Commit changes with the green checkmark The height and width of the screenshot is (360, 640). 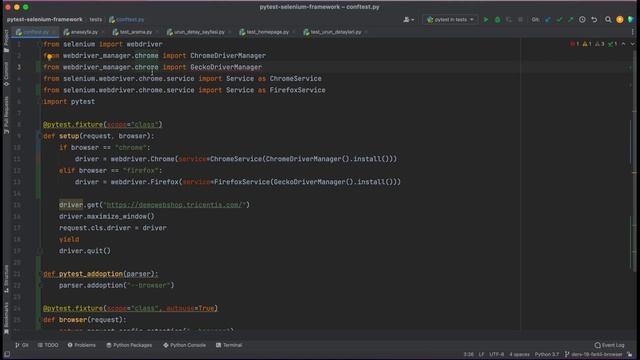pos(559,20)
